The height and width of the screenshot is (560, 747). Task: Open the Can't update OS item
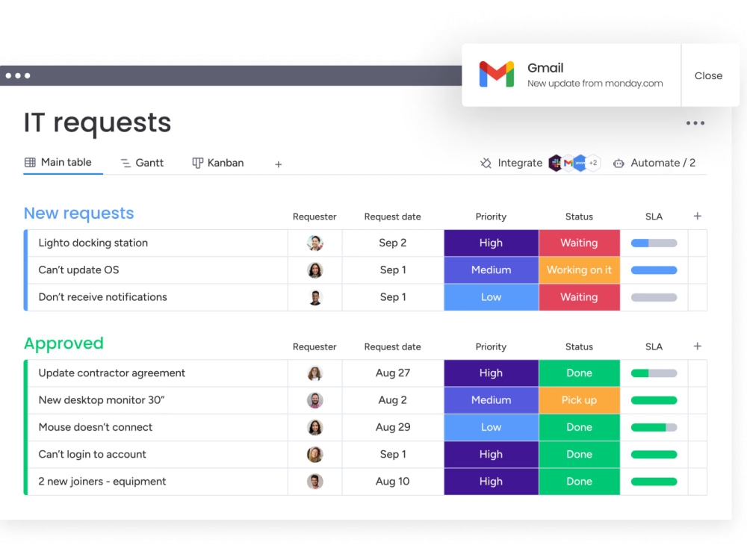[78, 270]
